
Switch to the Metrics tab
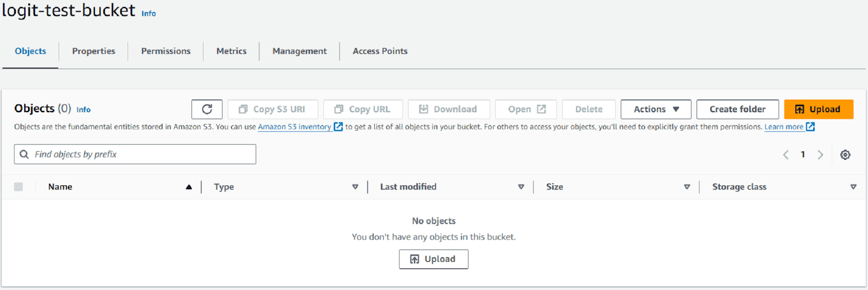click(231, 51)
